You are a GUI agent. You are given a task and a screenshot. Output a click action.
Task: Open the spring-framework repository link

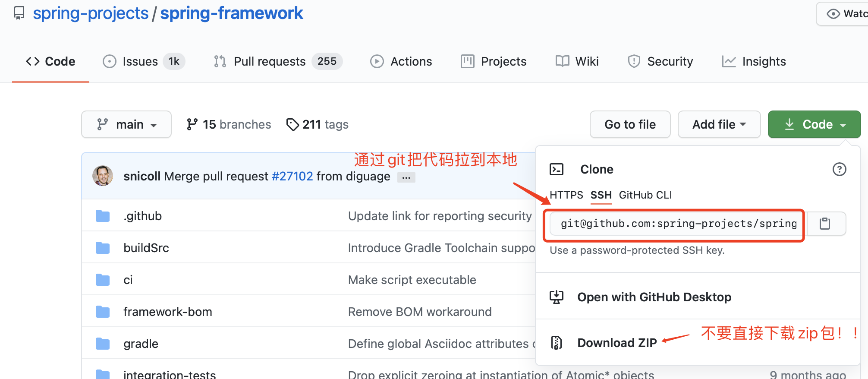click(232, 13)
